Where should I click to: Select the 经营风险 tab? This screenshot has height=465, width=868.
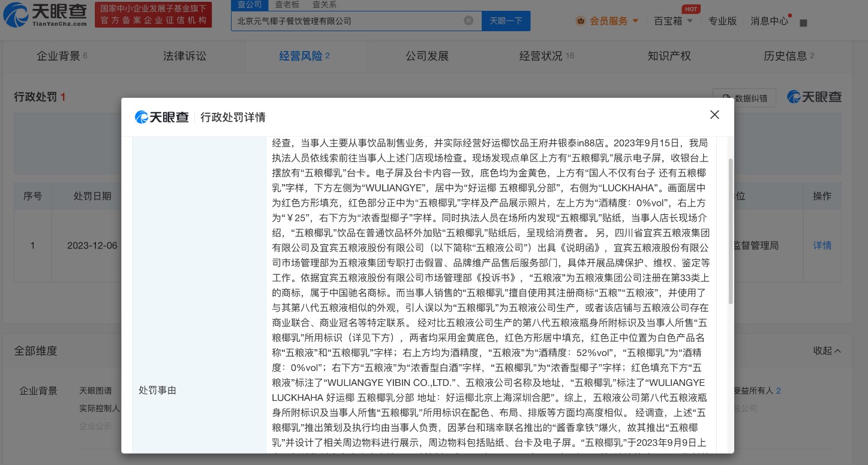click(x=305, y=56)
